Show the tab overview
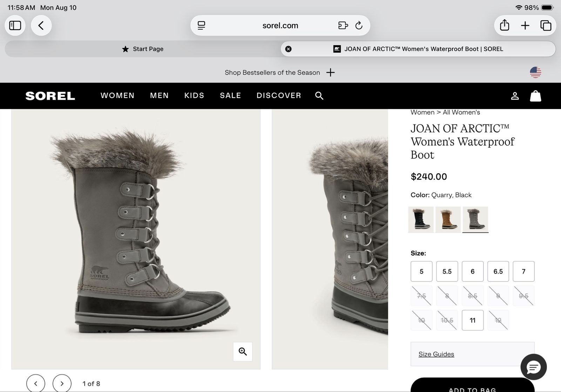Image resolution: width=561 pixels, height=392 pixels. (546, 25)
